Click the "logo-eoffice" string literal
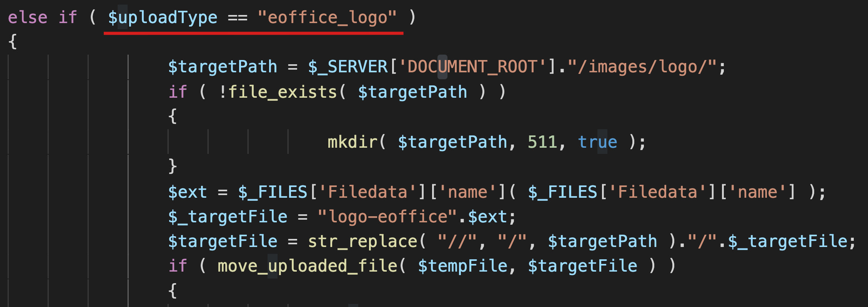This screenshot has height=307, width=868. coord(387,217)
